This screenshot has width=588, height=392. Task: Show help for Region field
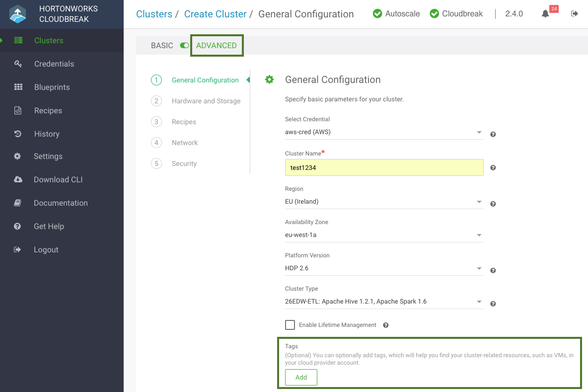coord(493,204)
